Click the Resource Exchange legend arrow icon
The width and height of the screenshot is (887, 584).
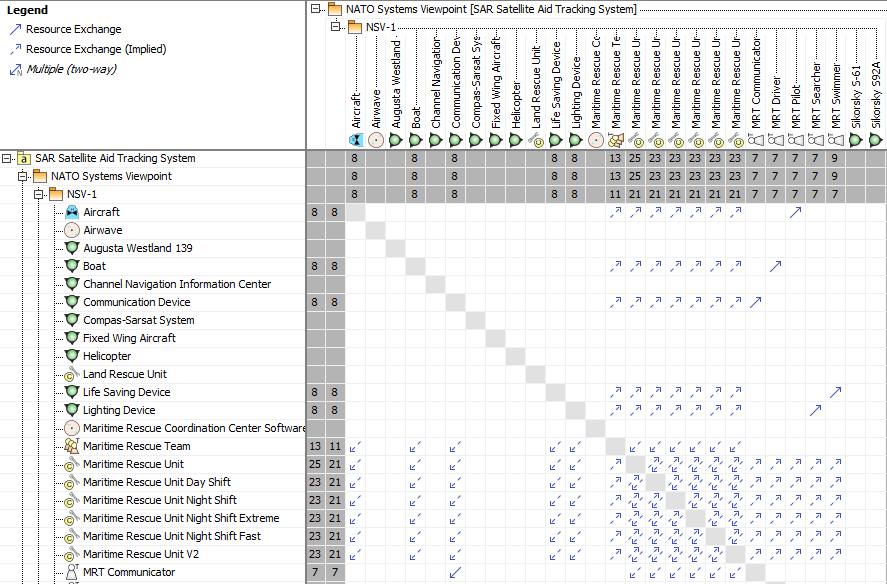coord(15,29)
